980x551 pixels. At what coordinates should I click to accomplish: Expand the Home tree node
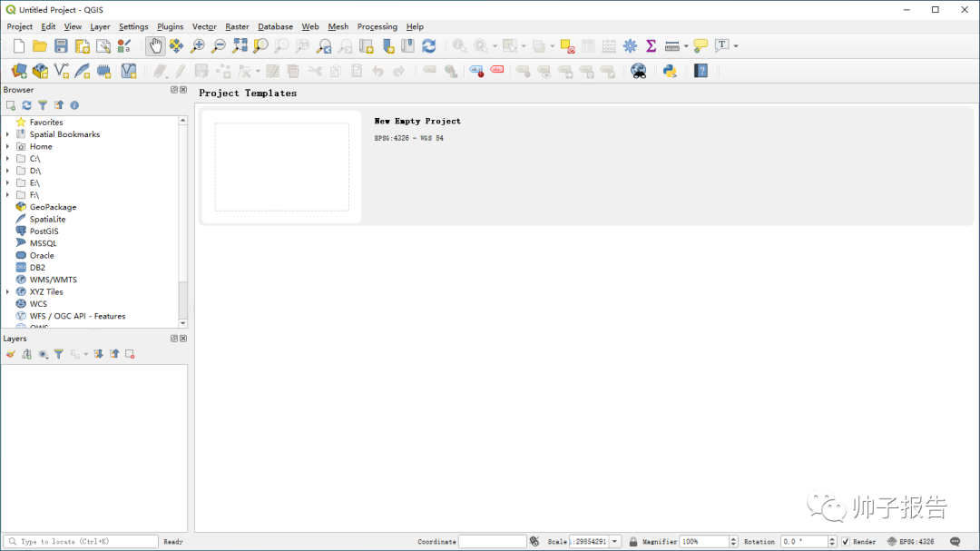(x=7, y=146)
